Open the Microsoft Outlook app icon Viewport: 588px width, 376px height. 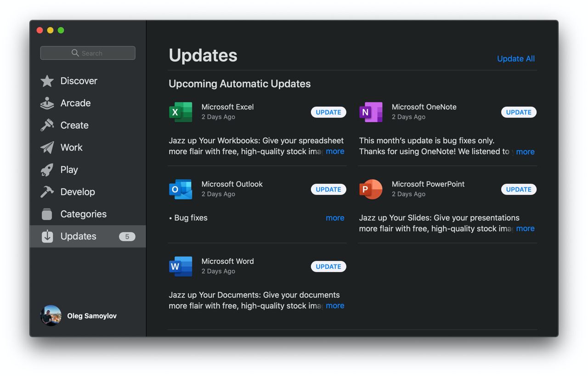tap(181, 189)
